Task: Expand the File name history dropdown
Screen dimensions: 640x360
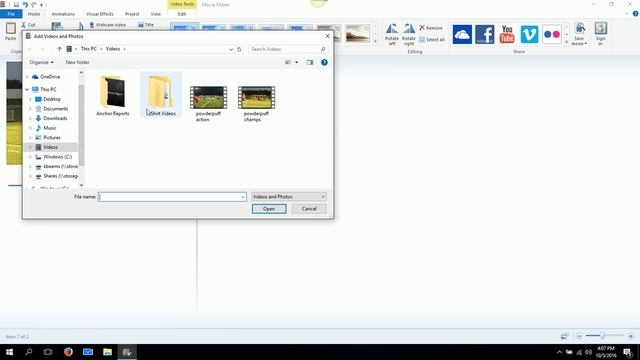Action: point(243,197)
